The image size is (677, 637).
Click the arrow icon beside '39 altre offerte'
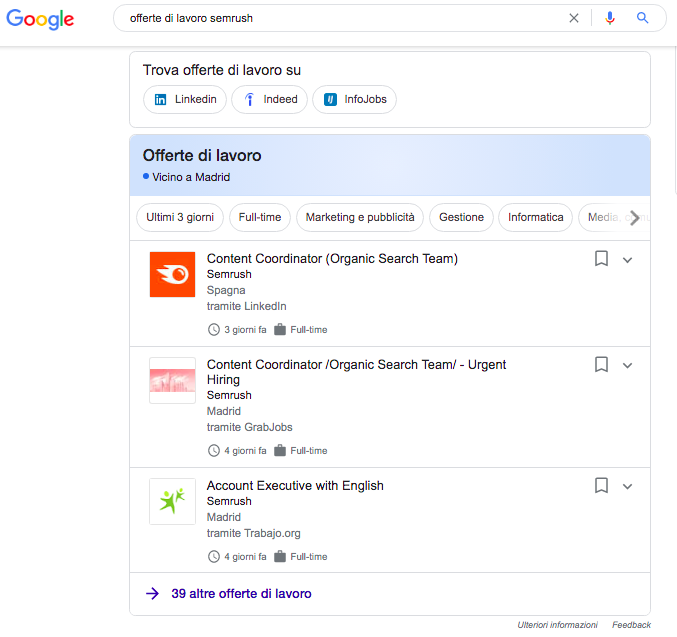152,594
